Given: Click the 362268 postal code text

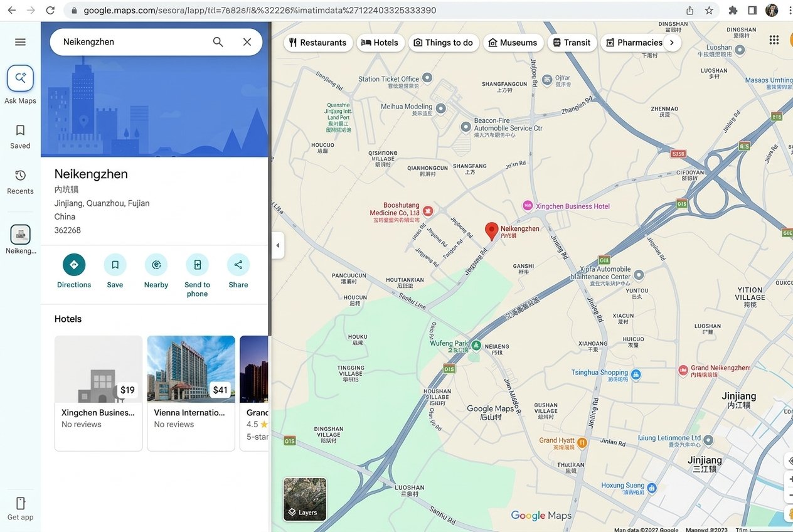Looking at the screenshot, I should pyautogui.click(x=68, y=230).
